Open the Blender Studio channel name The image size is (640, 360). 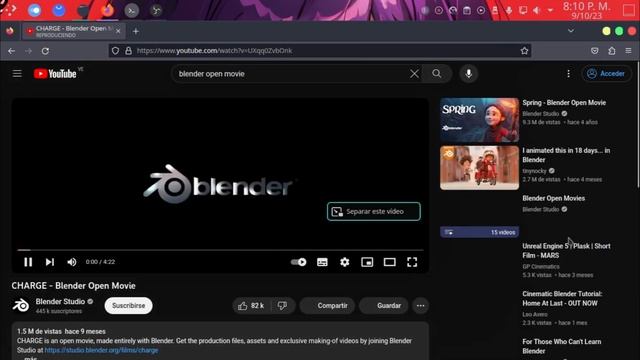click(60, 302)
